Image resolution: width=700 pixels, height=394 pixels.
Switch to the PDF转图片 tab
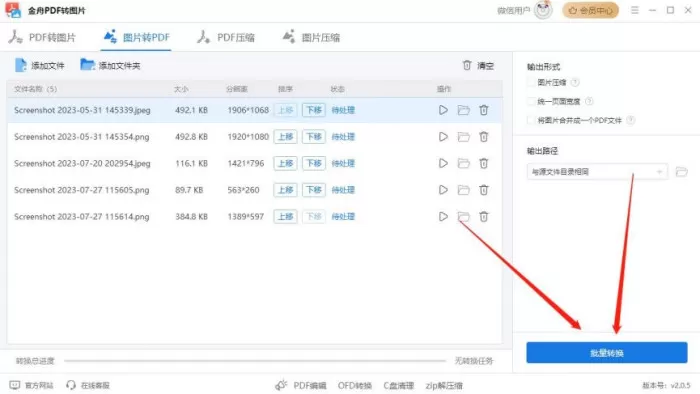click(x=42, y=37)
